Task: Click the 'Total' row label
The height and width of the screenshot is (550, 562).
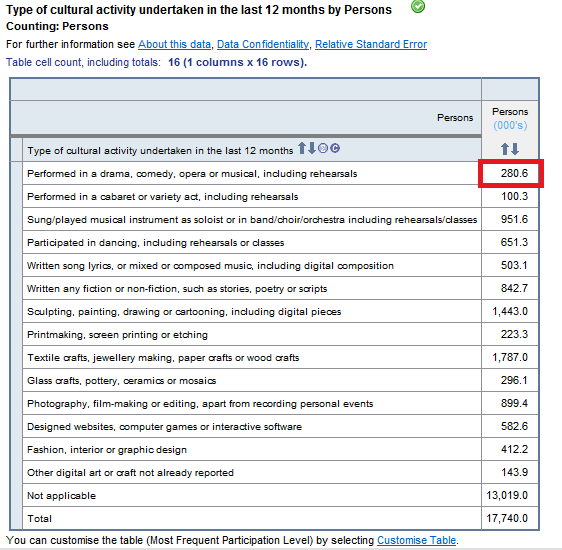Action: pos(39,518)
